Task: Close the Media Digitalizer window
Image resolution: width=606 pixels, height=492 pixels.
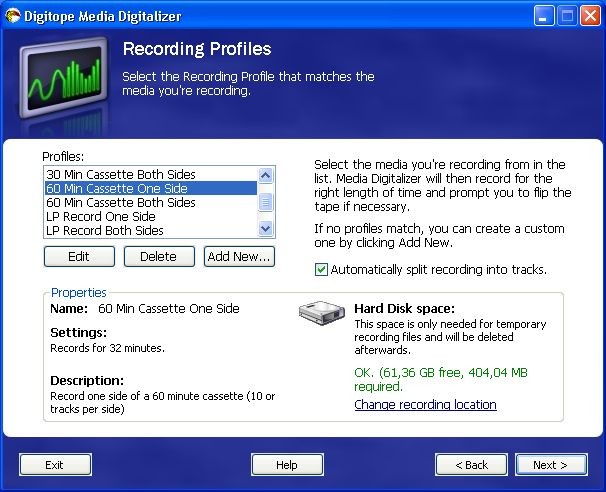Action: 590,16
